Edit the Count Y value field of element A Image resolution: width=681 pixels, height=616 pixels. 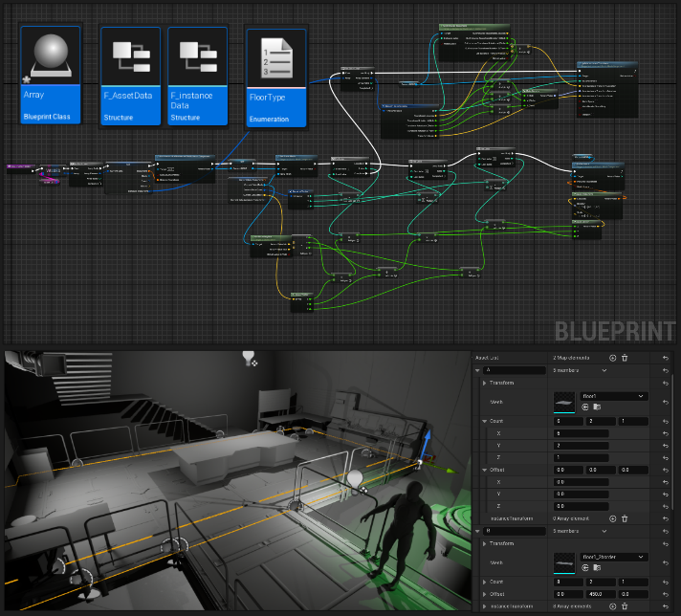(x=582, y=446)
